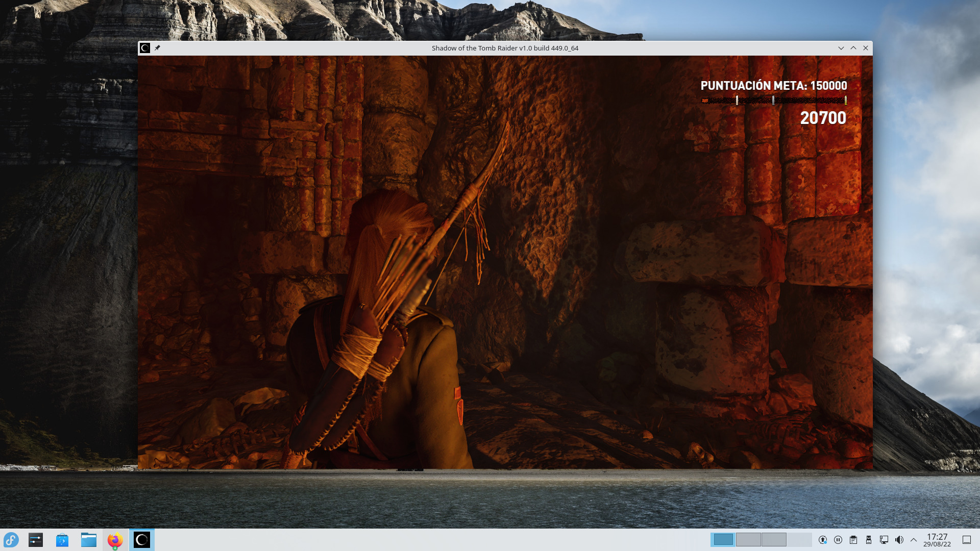Minimize the Shadow of the Tomb Raider window
Image resolution: width=980 pixels, height=551 pixels.
[841, 48]
